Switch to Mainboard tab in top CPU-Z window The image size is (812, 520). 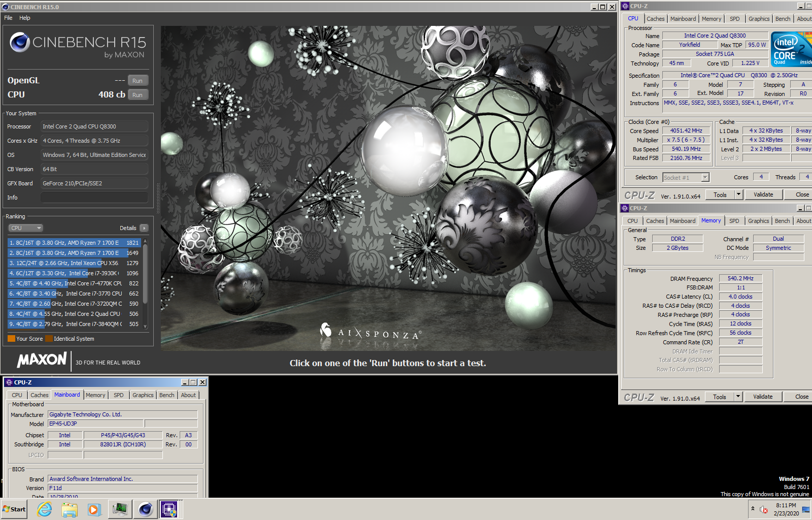[683, 19]
